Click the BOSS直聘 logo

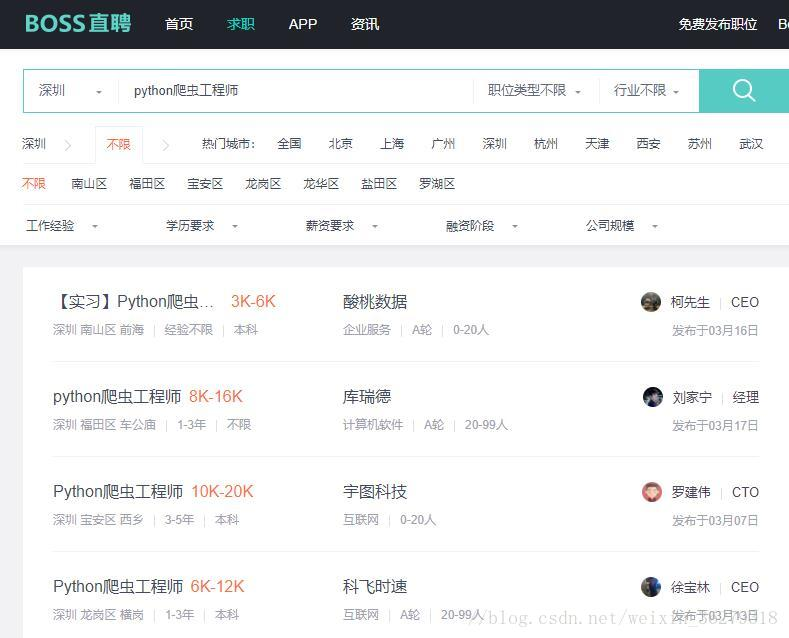click(78, 23)
